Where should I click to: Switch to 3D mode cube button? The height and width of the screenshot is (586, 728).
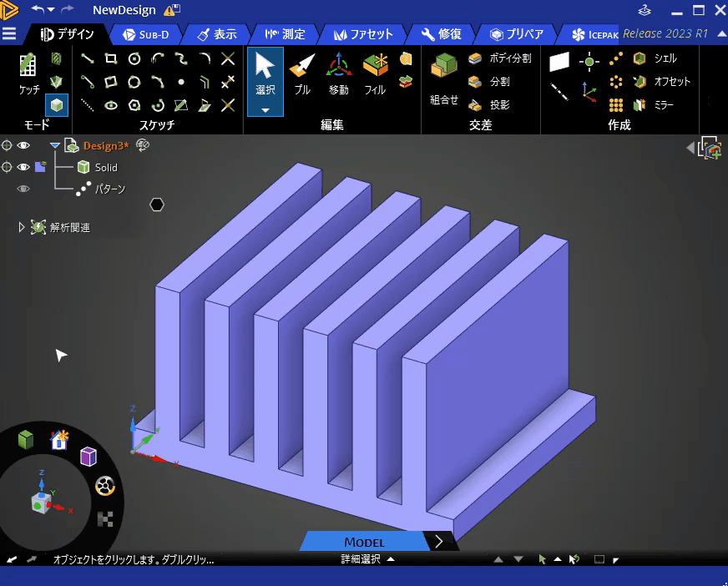(57, 105)
